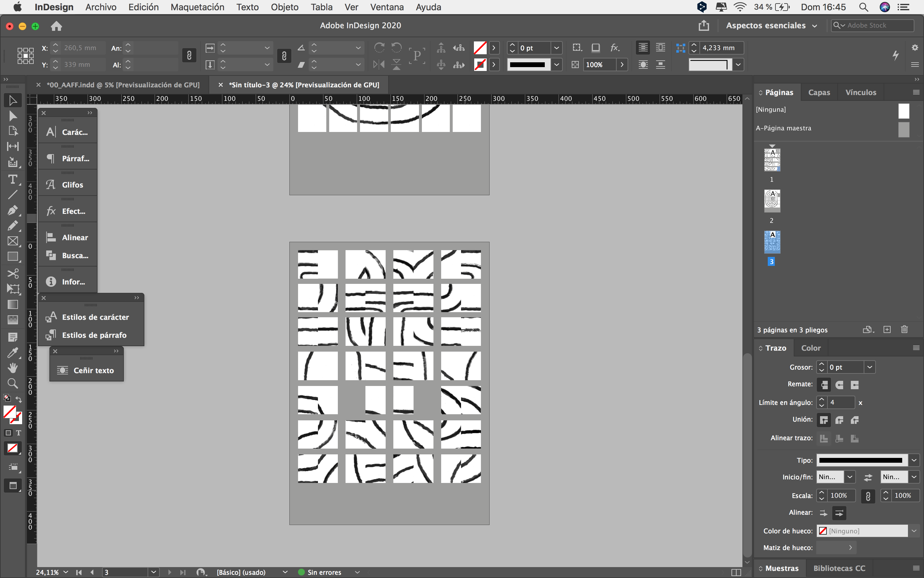Open the page number dropdown
Screen dimensions: 924x578
[x=153, y=572]
